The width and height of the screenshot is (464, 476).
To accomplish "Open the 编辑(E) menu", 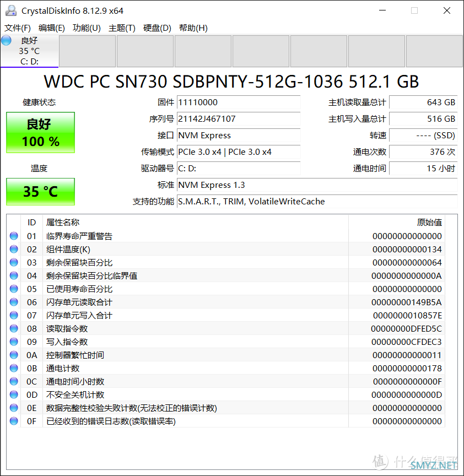I will (x=52, y=28).
